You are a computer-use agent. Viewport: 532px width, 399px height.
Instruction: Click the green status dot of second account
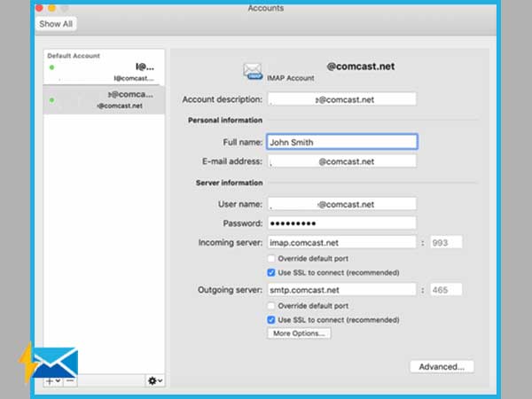click(x=52, y=100)
